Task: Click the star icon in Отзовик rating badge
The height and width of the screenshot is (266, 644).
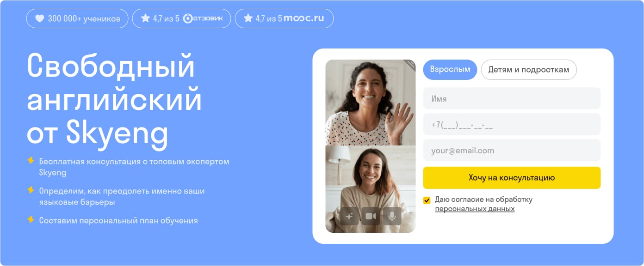Action: (x=145, y=18)
